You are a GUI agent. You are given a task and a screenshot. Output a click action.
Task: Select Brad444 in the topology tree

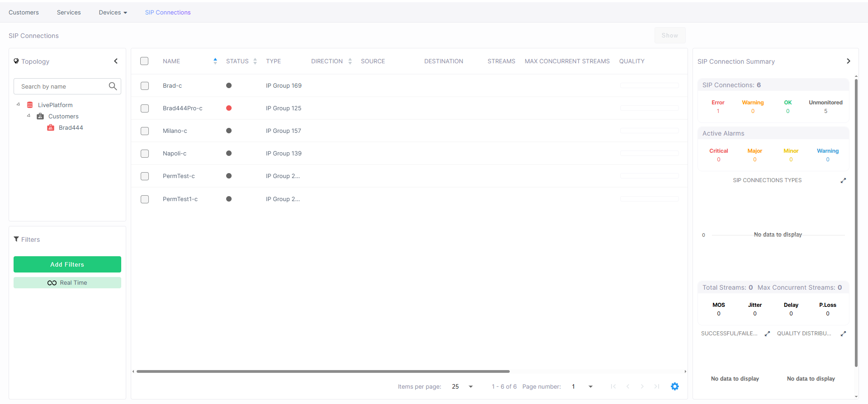coord(71,128)
